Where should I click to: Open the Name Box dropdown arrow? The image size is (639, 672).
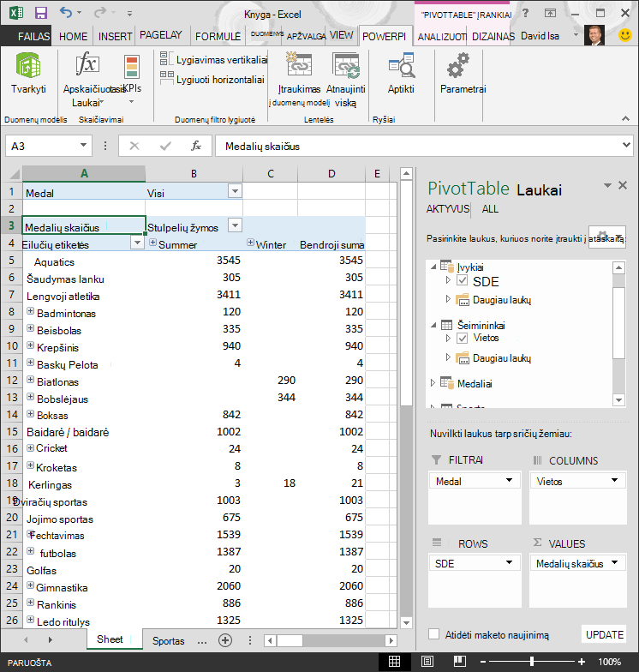(x=84, y=146)
